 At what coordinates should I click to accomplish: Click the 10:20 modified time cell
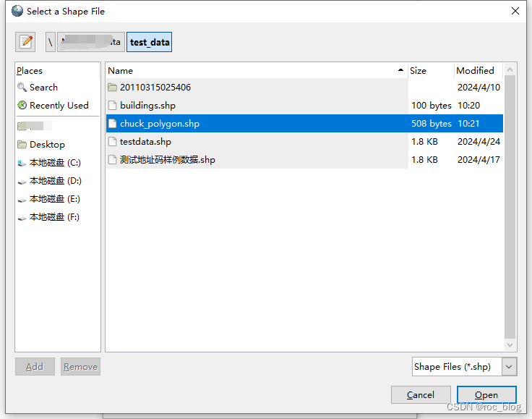click(469, 105)
